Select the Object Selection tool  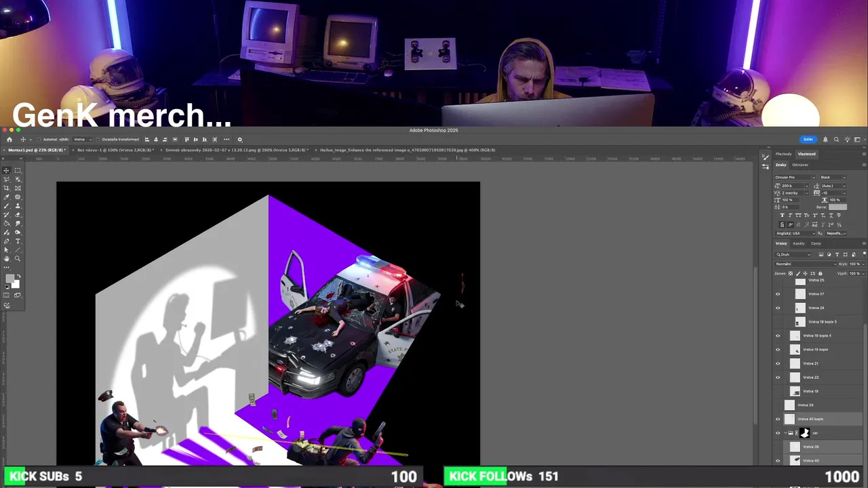pyautogui.click(x=18, y=179)
